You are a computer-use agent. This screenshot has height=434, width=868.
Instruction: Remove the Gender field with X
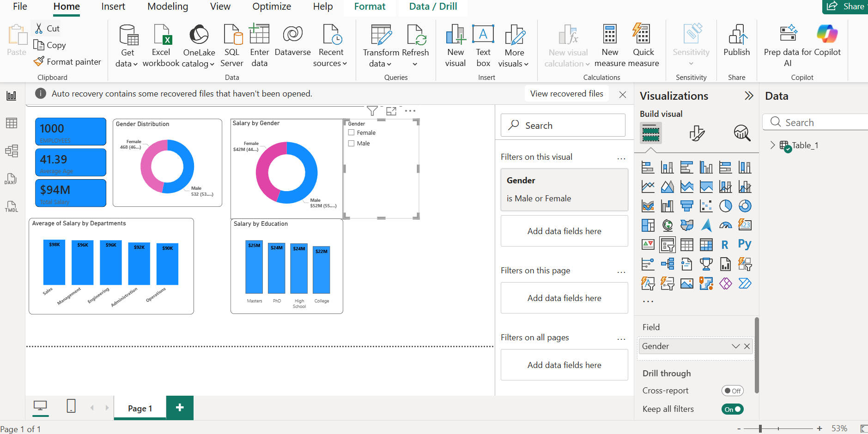[747, 346]
